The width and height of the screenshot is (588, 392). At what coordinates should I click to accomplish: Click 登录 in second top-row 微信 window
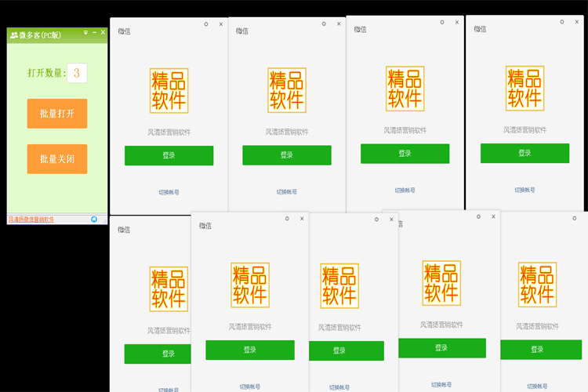[287, 155]
